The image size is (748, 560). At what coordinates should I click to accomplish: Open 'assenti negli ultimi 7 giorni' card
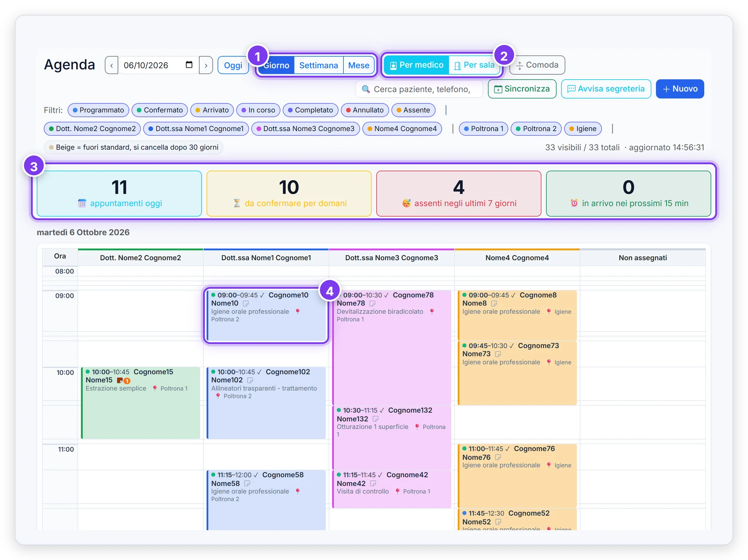459,193
